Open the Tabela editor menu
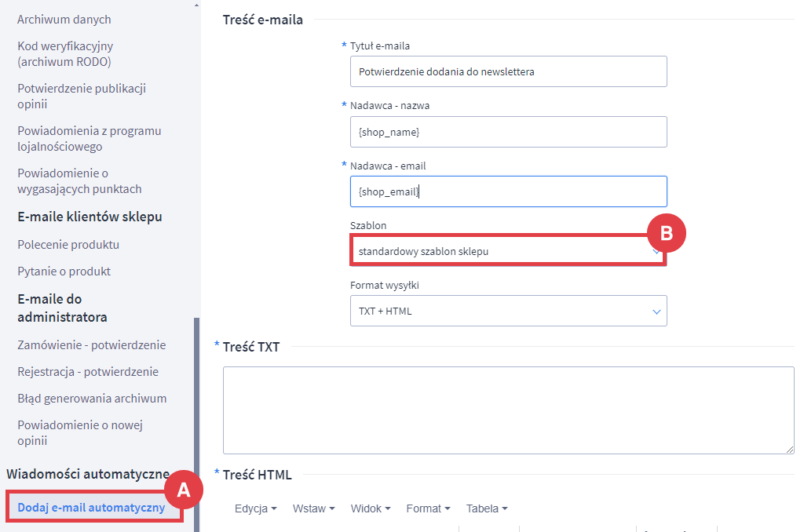Screen dimensions: 804x532 coord(486,508)
